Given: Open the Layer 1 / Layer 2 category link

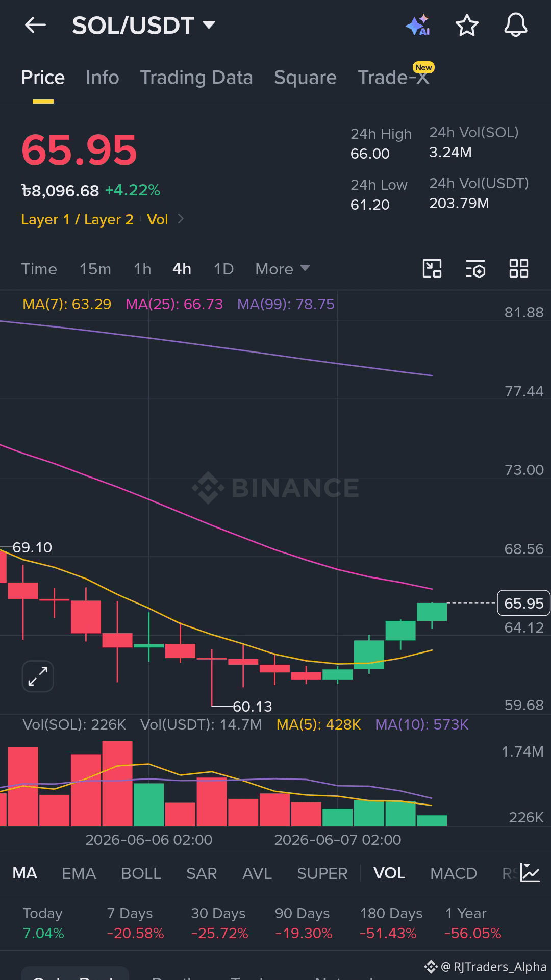Looking at the screenshot, I should coord(77,219).
